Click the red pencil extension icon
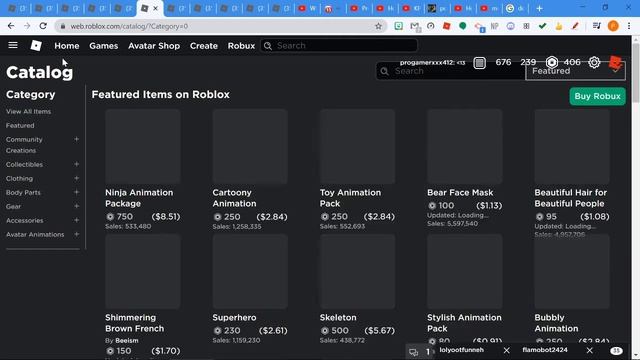Image resolution: width=640 pixels, height=360 pixels. pos(575,26)
